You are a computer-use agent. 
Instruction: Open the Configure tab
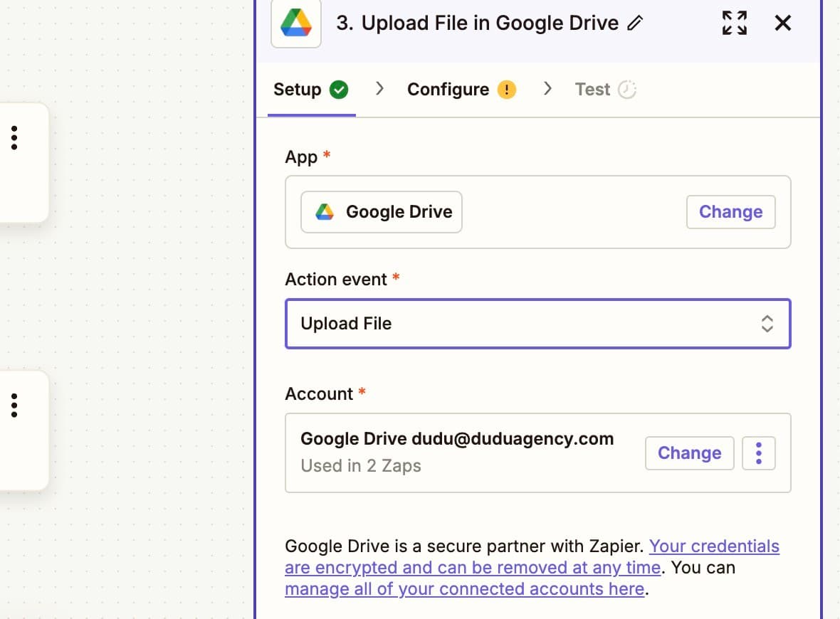pos(461,90)
